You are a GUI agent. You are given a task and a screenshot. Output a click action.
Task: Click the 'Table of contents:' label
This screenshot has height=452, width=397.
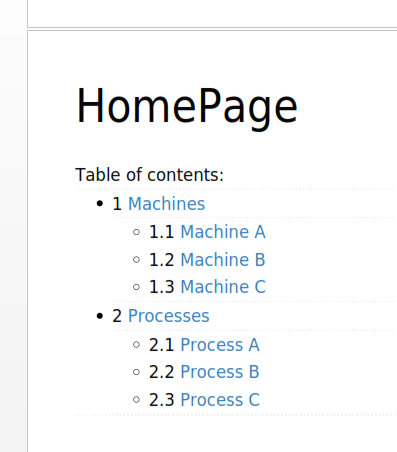point(149,175)
